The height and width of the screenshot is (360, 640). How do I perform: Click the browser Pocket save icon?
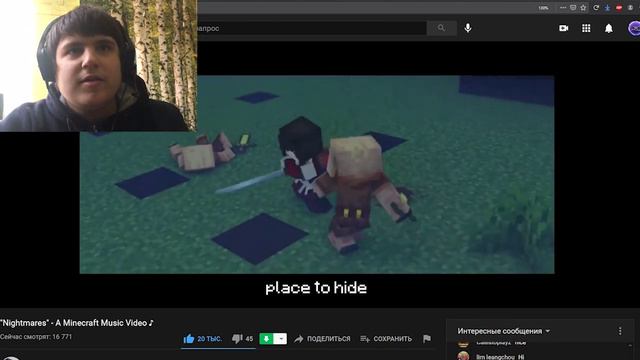(x=573, y=8)
